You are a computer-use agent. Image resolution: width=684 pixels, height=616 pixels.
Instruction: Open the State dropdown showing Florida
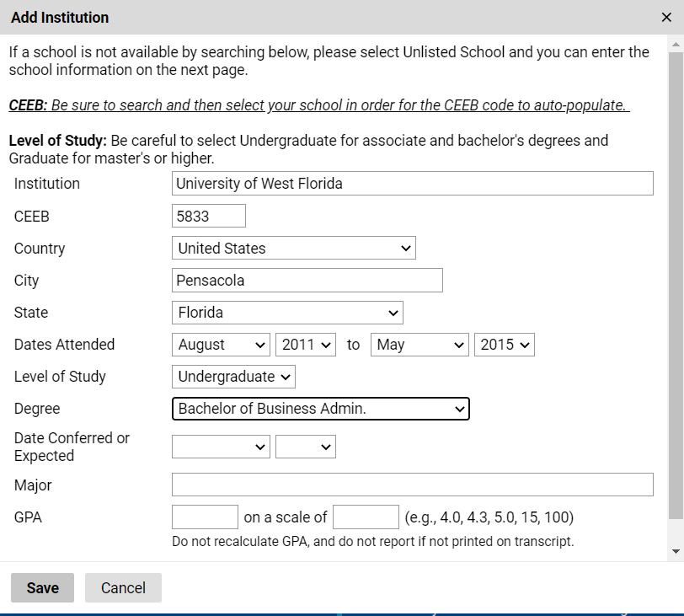[x=287, y=313]
